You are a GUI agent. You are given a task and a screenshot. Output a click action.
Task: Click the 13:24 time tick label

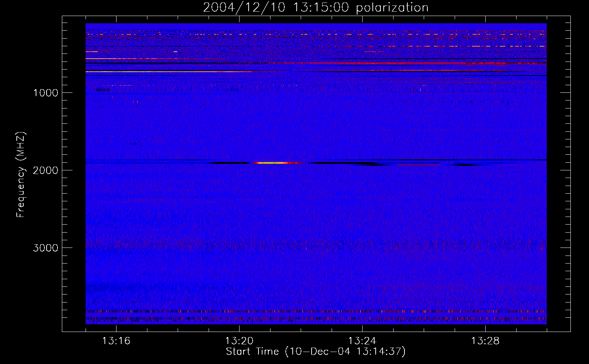point(362,341)
